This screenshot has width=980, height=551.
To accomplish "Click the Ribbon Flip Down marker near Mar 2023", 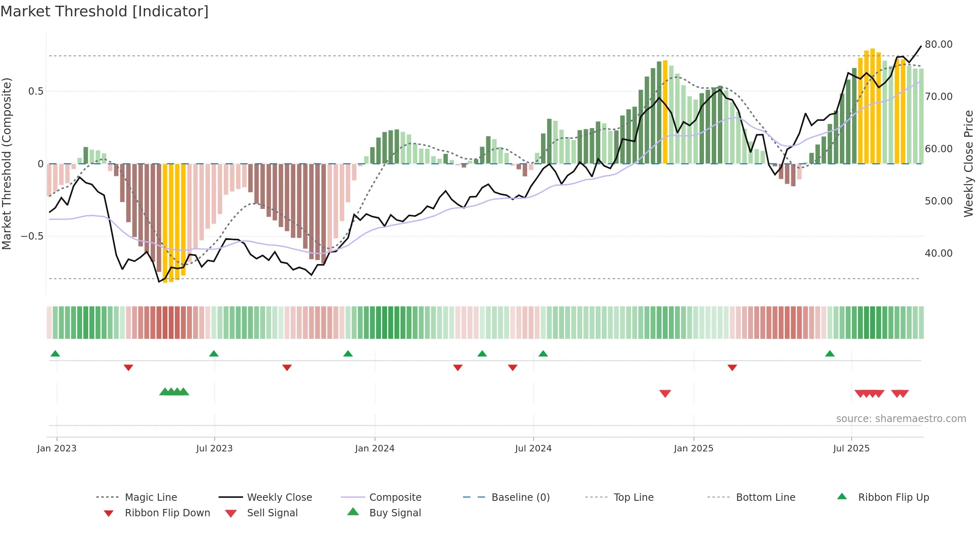I will 128,368.
